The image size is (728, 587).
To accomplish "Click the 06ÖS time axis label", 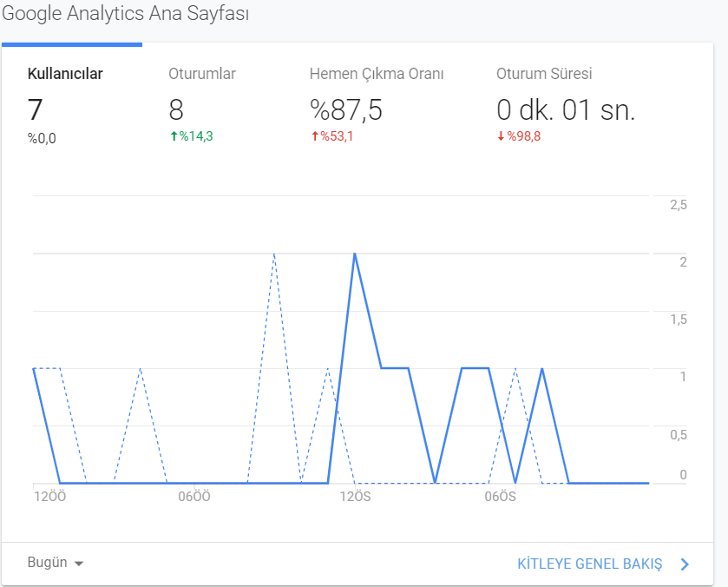I will (500, 497).
